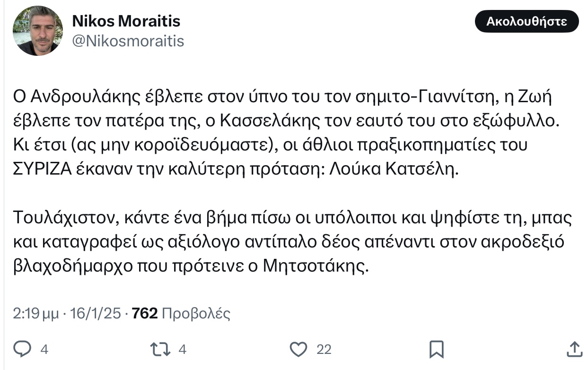Click the 2:19 μμ timestamp
The height and width of the screenshot is (370, 588).
(x=36, y=313)
